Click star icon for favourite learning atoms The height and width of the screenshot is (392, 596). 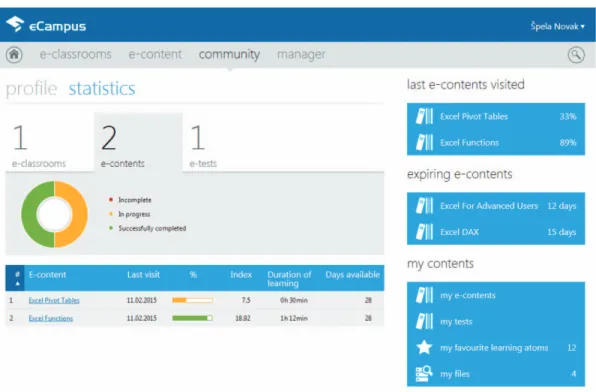424,348
